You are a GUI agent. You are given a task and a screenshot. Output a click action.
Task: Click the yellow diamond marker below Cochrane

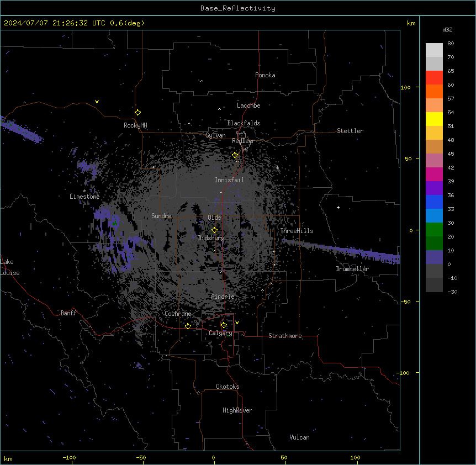pyautogui.click(x=188, y=326)
